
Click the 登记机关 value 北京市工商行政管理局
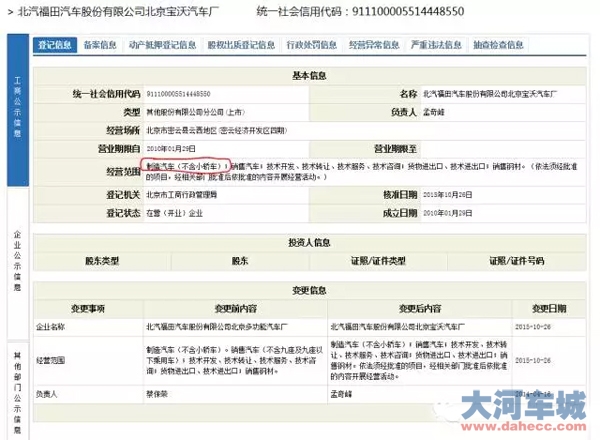tap(181, 195)
